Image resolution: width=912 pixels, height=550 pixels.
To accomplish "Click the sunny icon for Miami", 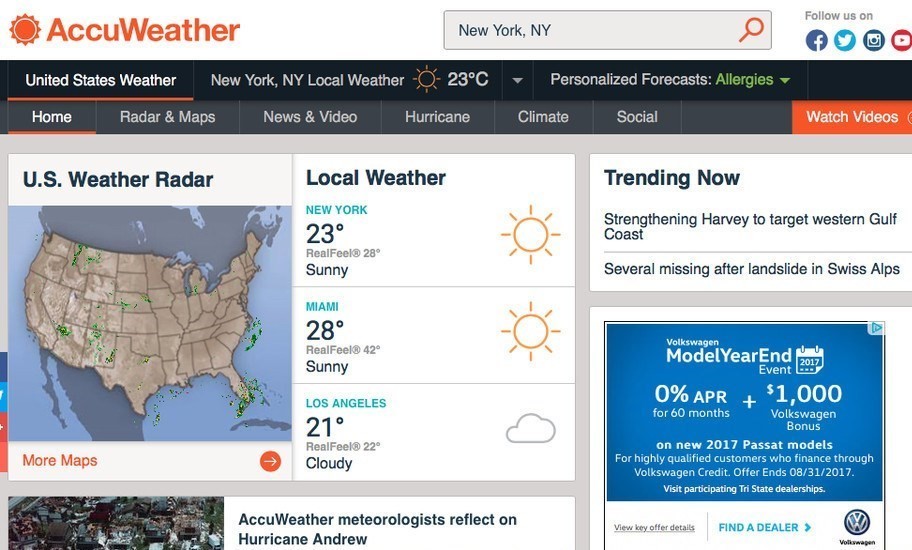I will tap(530, 332).
